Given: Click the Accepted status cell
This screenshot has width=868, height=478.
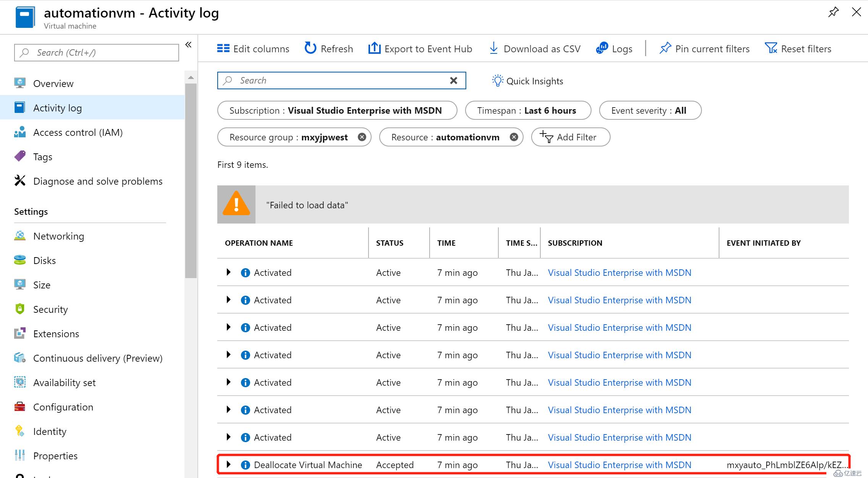Looking at the screenshot, I should tap(395, 465).
